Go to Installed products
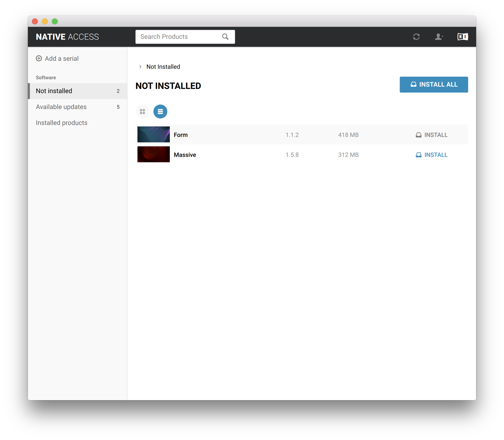The image size is (504, 440). point(62,123)
